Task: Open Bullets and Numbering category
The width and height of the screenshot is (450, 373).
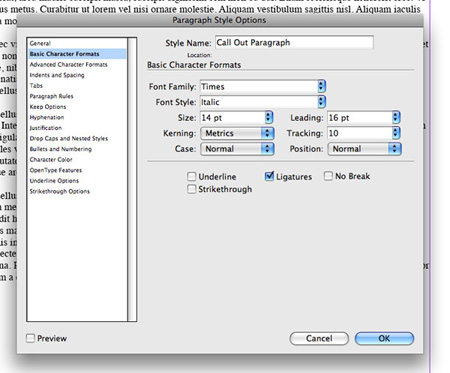Action: [60, 149]
